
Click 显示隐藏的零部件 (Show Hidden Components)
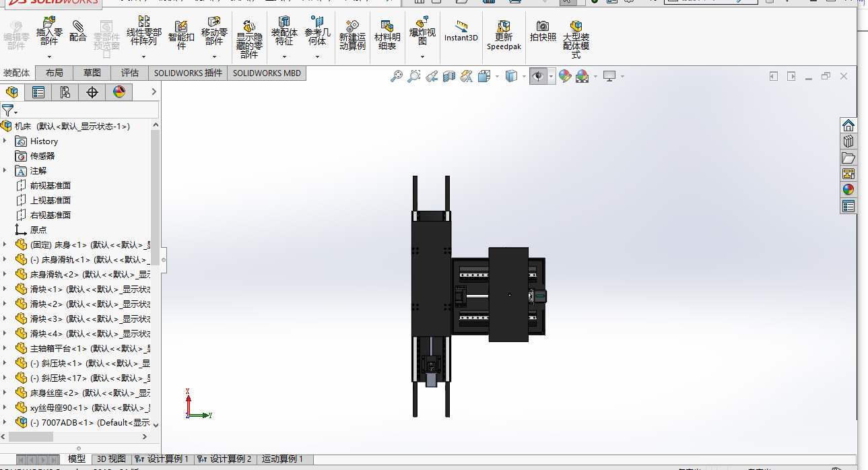[x=249, y=39]
